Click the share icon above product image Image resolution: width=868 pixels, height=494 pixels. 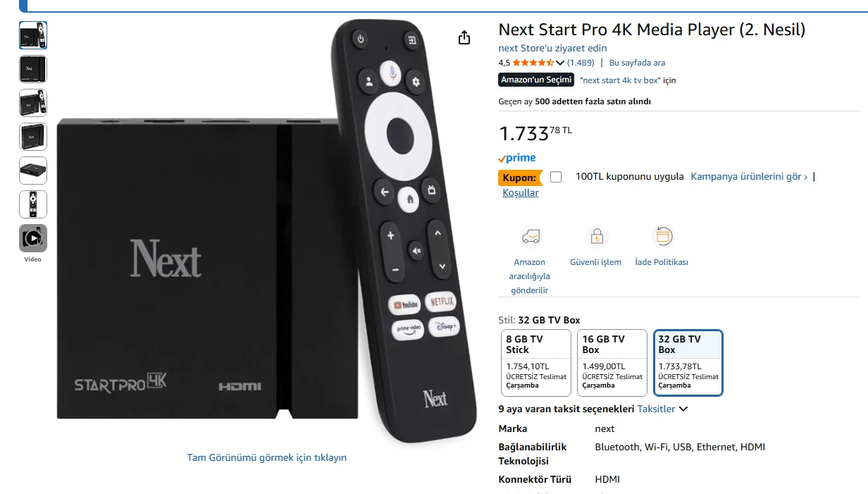coord(464,37)
